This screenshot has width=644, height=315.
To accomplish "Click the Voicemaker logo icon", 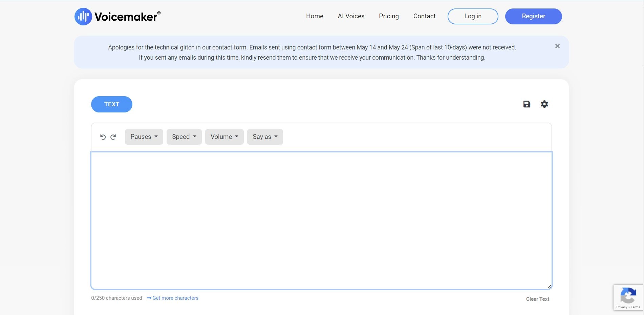I will 83,16.
